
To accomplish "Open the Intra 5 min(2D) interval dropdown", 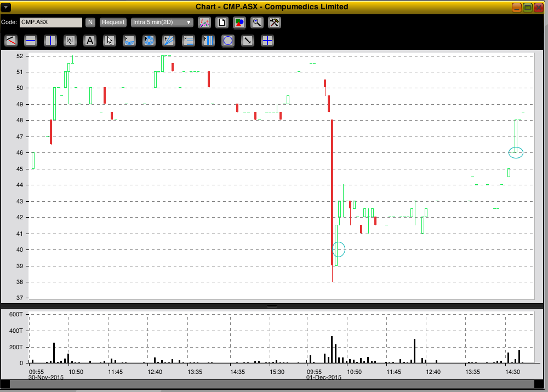I will (162, 22).
